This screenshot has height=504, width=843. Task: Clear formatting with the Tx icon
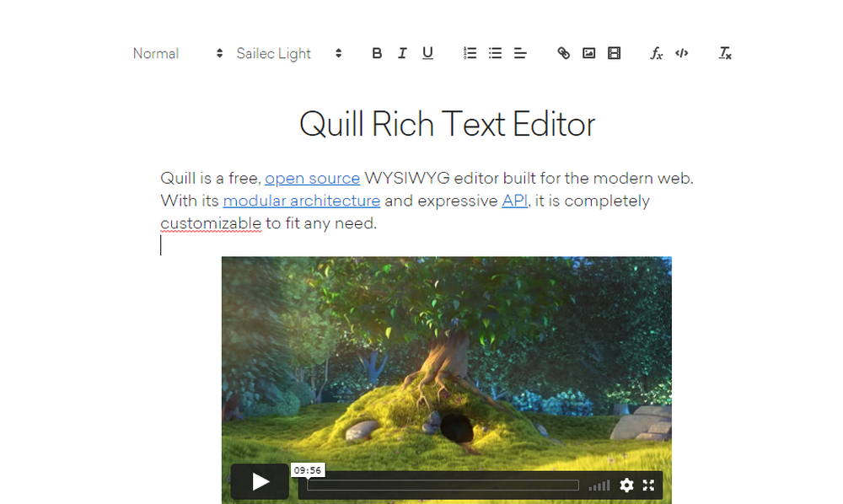tap(724, 53)
